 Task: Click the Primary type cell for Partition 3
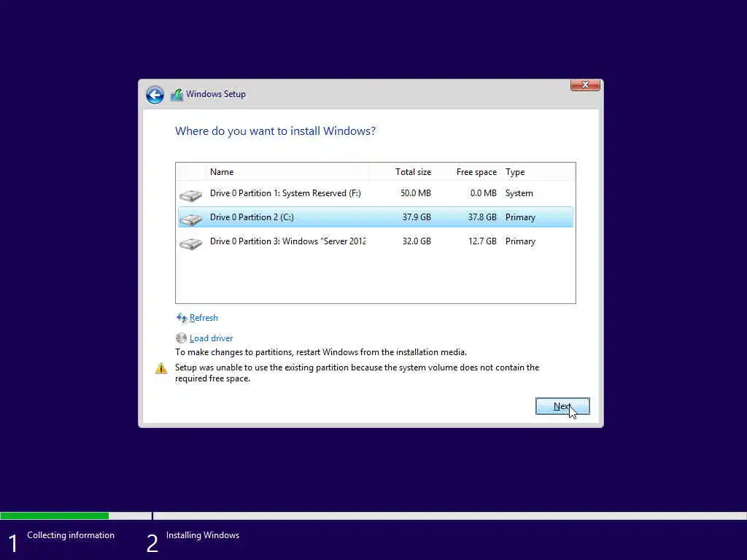click(520, 241)
